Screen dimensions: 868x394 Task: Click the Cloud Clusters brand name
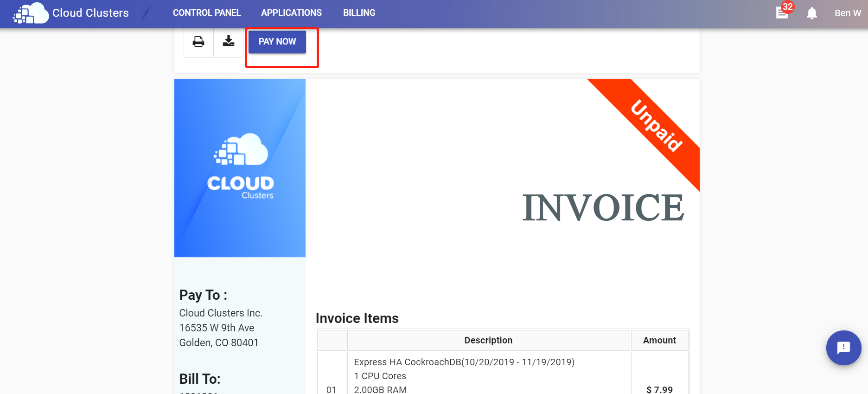point(90,13)
